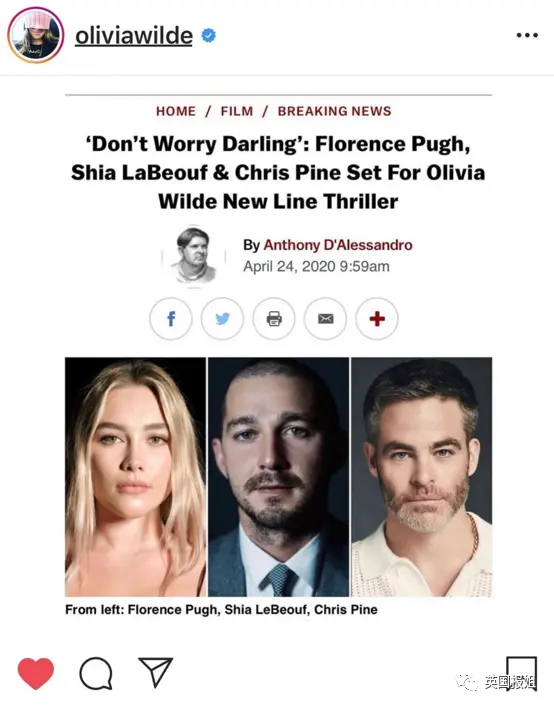Open comments with the speech bubble icon

(x=96, y=673)
